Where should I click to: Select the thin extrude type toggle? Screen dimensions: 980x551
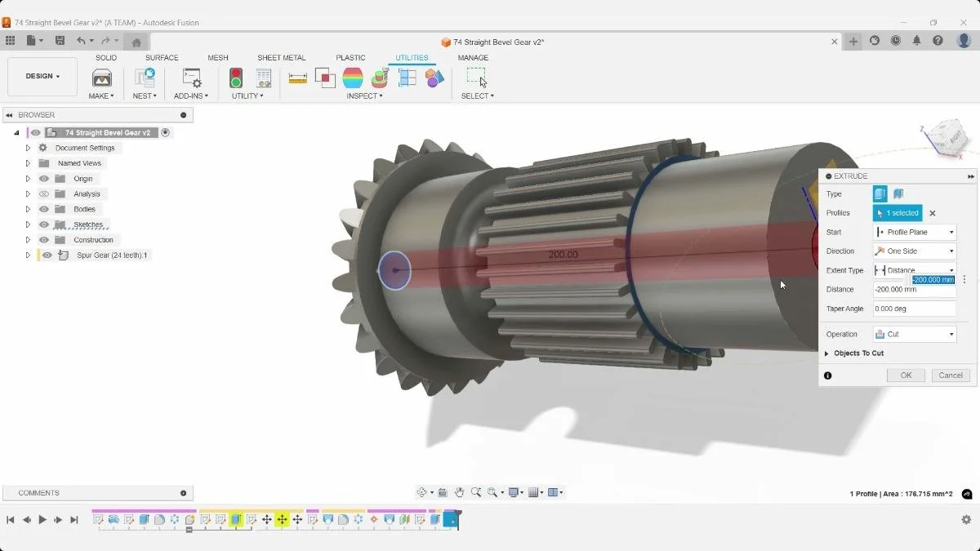[x=898, y=193]
